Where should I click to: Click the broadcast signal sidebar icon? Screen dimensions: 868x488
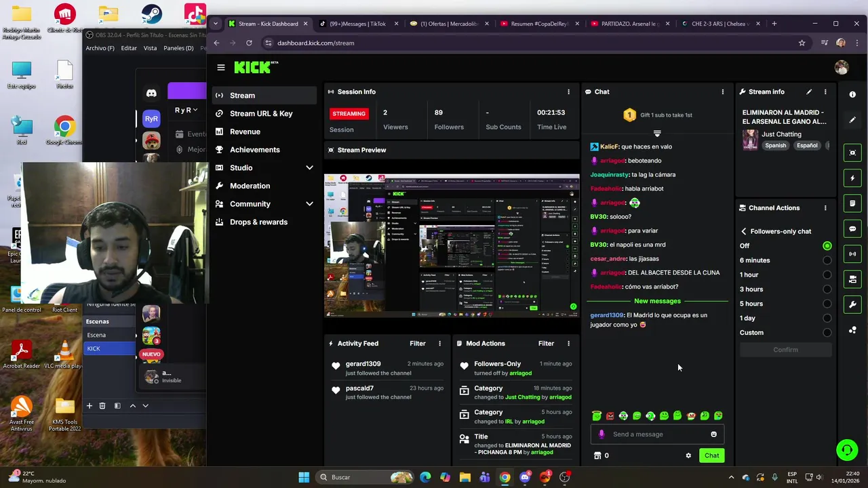pos(852,254)
